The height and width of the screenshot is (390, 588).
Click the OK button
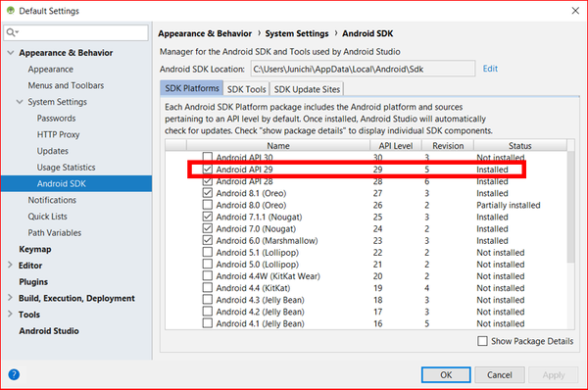click(x=446, y=374)
